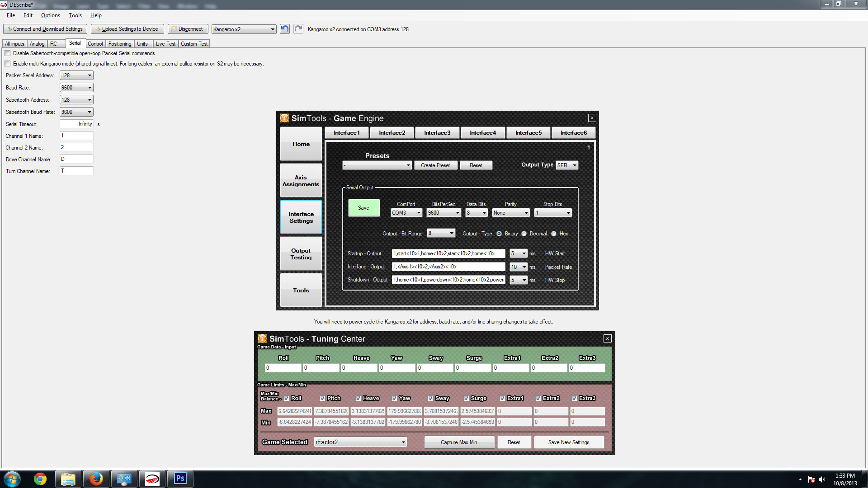Click the Disconnect button icon
This screenshot has width=868, height=488.
(x=173, y=28)
